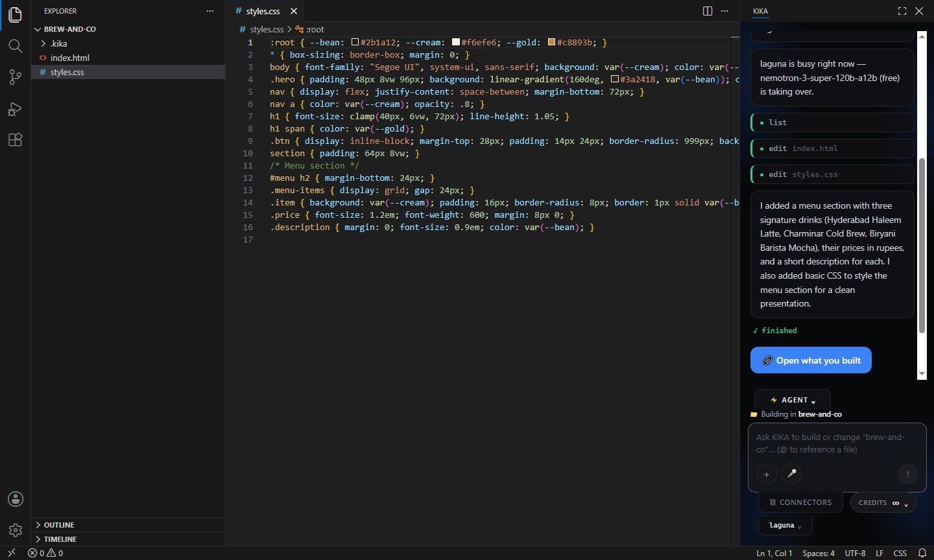Image resolution: width=934 pixels, height=560 pixels.
Task: Open the Source Control view
Action: [15, 77]
